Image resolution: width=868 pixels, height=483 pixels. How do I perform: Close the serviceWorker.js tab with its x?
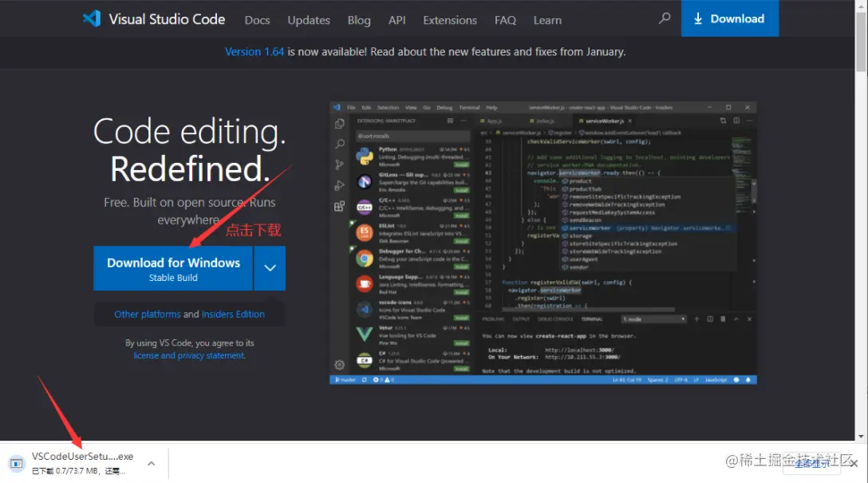pos(630,121)
